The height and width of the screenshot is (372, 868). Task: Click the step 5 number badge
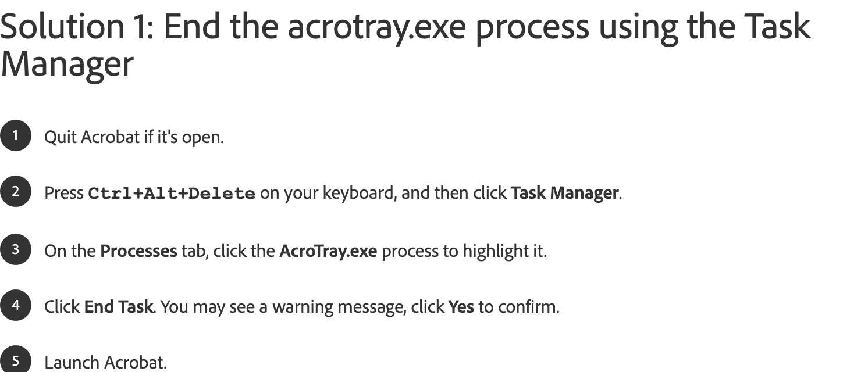click(15, 360)
